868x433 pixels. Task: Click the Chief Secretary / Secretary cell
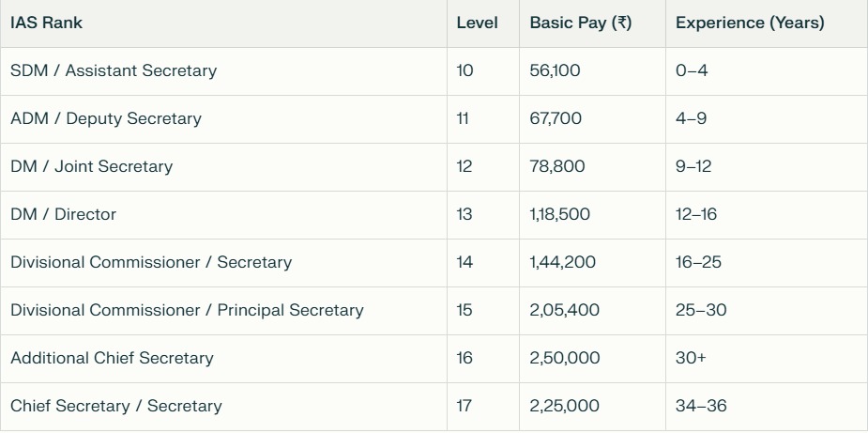point(116,406)
